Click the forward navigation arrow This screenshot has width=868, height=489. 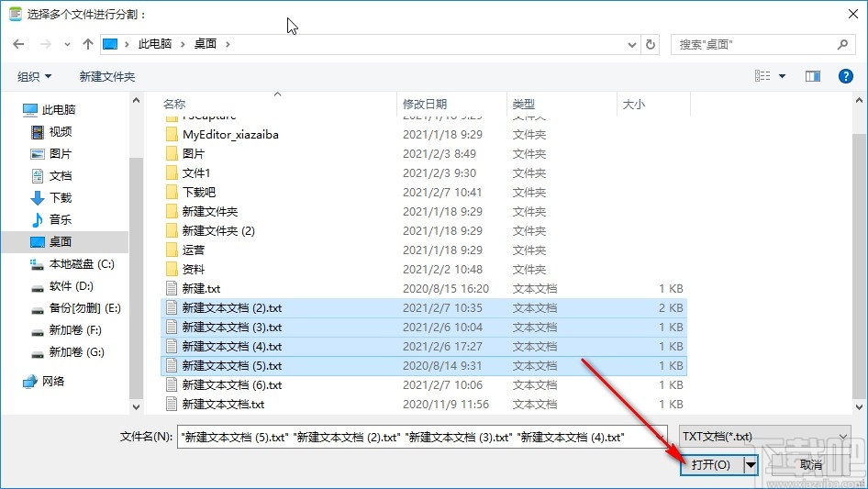45,44
